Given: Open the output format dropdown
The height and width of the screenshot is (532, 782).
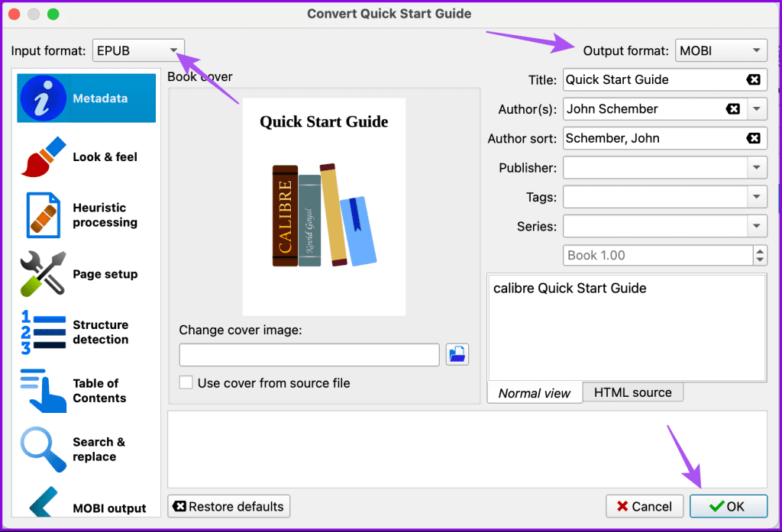Looking at the screenshot, I should (758, 50).
